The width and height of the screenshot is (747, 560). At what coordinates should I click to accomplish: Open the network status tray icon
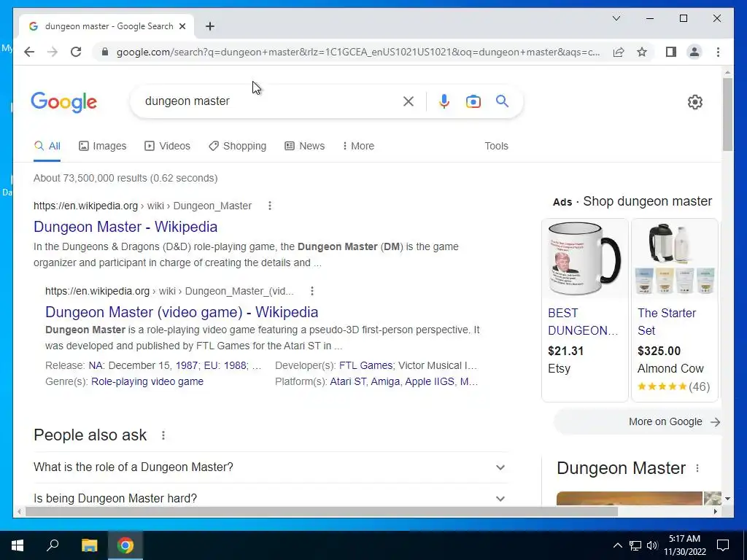635,545
